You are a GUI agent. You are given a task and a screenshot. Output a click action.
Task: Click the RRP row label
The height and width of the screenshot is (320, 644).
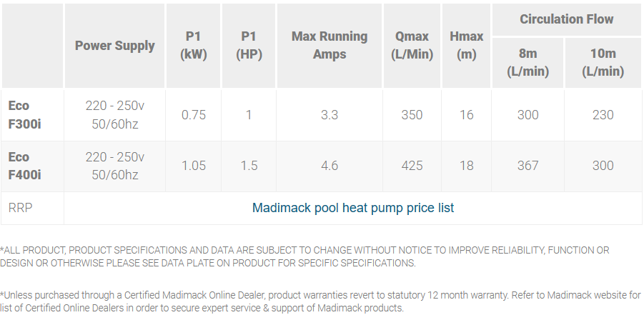21,208
